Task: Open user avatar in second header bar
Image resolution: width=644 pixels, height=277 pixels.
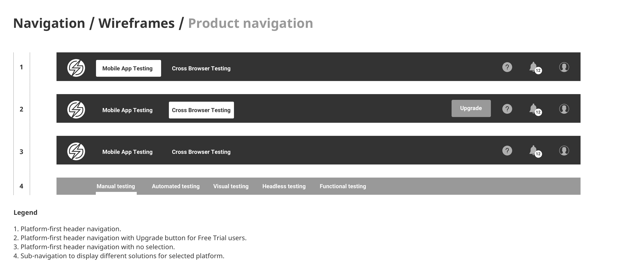Action: (x=564, y=109)
